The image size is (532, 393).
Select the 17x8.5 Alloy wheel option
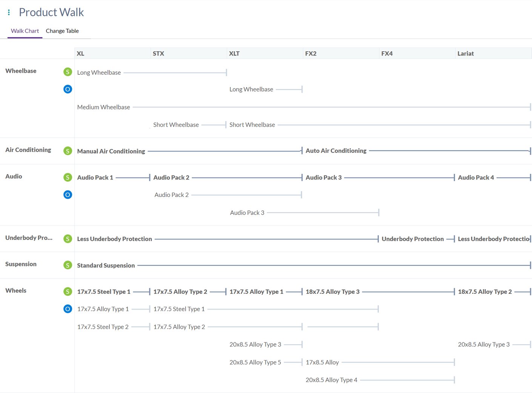pos(322,362)
